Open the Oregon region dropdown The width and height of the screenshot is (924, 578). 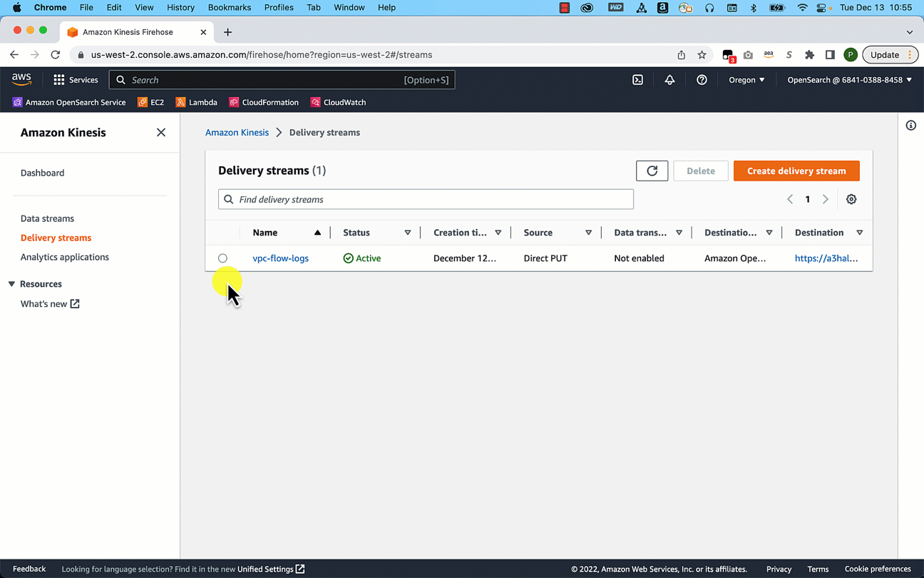(746, 80)
